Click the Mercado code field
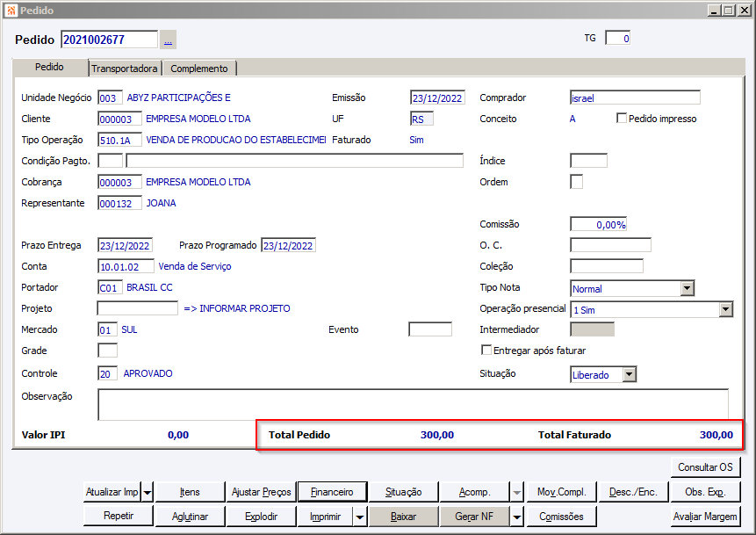 pos(107,329)
